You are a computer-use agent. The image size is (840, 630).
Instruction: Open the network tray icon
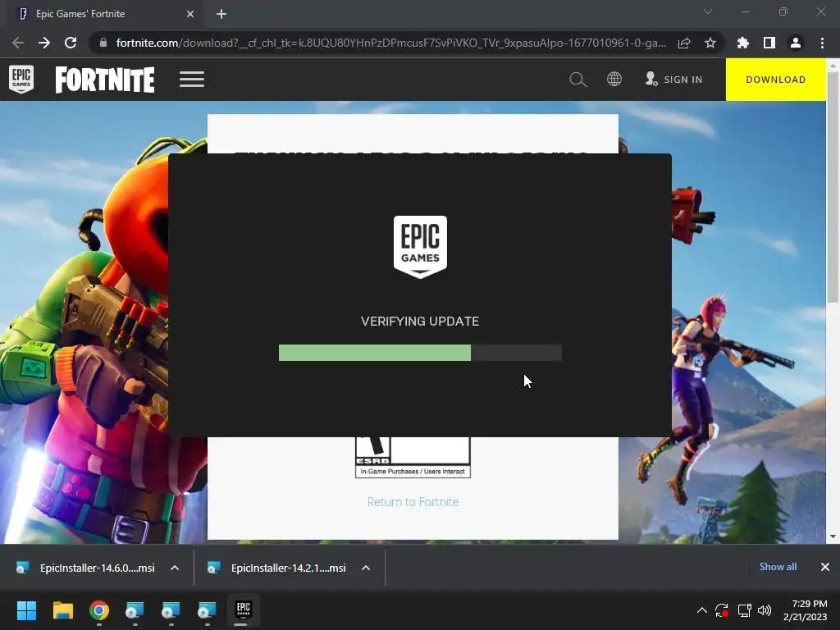point(744,610)
